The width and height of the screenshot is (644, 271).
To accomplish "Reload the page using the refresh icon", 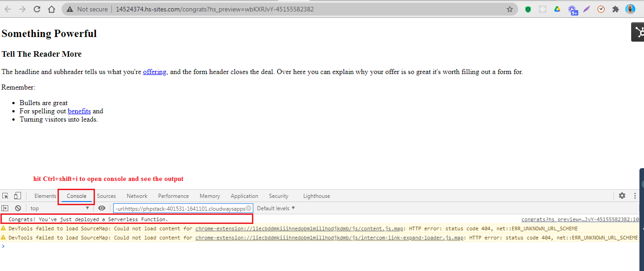I will (x=37, y=9).
